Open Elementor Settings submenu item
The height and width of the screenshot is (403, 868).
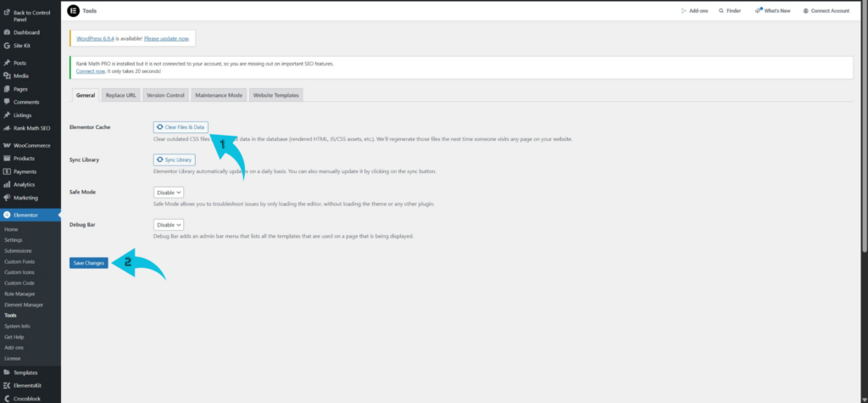[x=14, y=240]
